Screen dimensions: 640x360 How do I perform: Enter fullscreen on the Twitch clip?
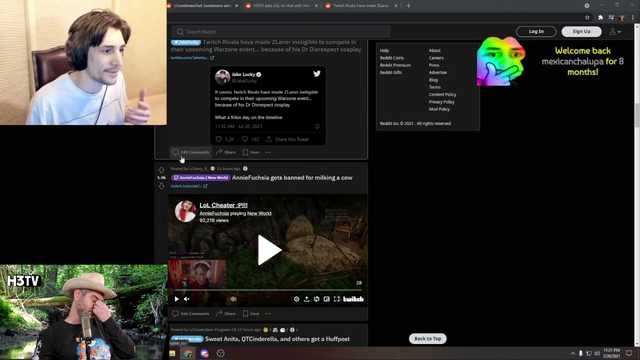[x=337, y=299]
